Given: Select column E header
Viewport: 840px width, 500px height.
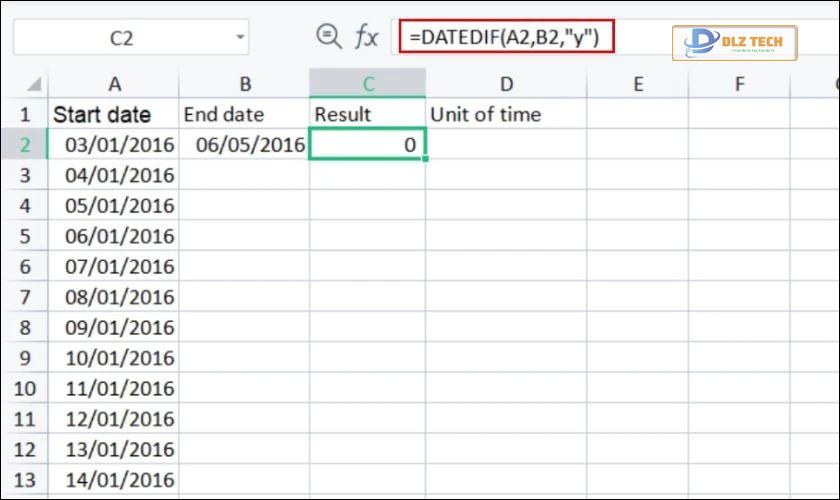Looking at the screenshot, I should tap(638, 84).
